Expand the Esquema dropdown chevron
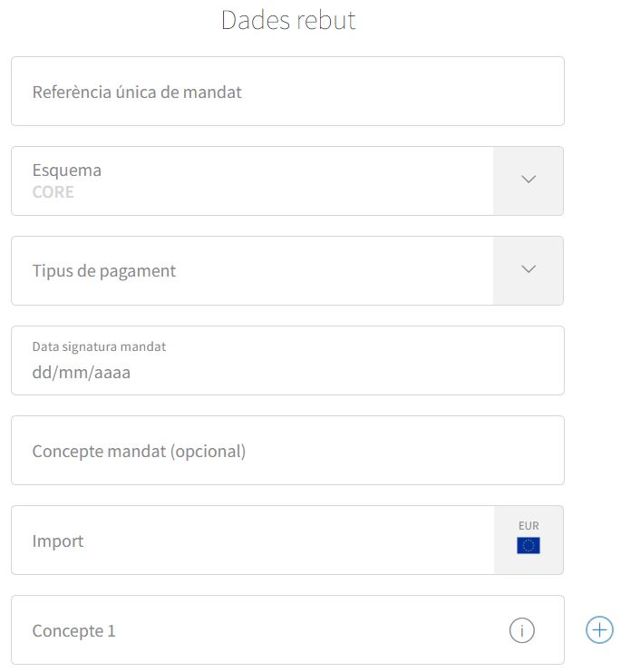The image size is (621, 672). [x=529, y=180]
